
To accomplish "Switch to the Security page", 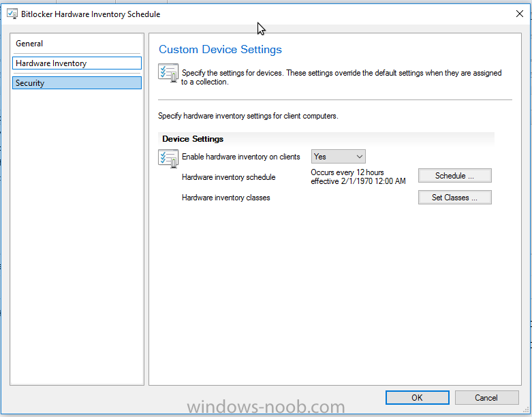I will 77,83.
